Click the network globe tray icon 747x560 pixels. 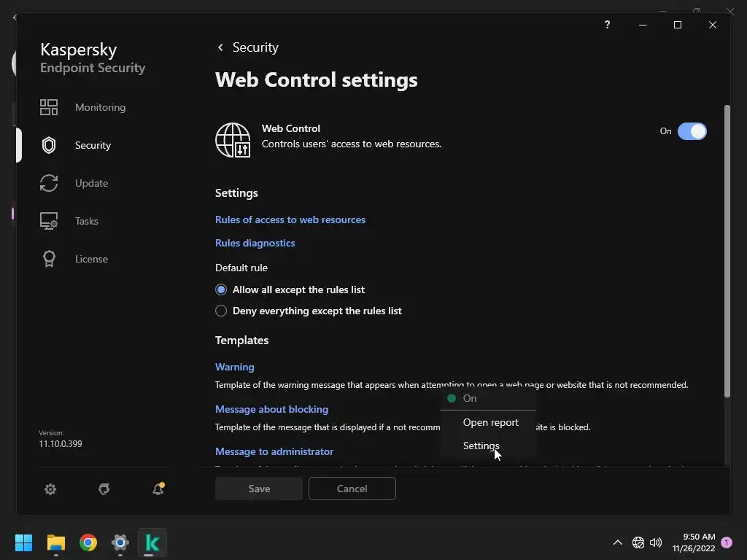coord(638,542)
